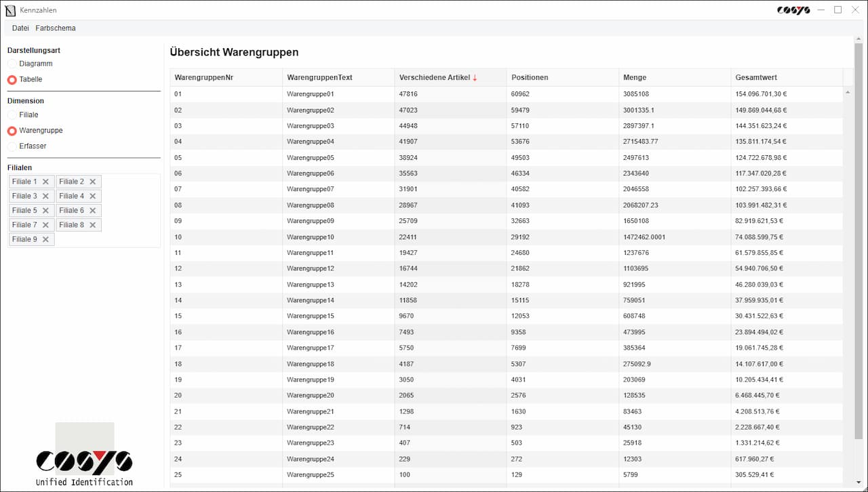Select the Warengruppe05 cell

[338, 158]
